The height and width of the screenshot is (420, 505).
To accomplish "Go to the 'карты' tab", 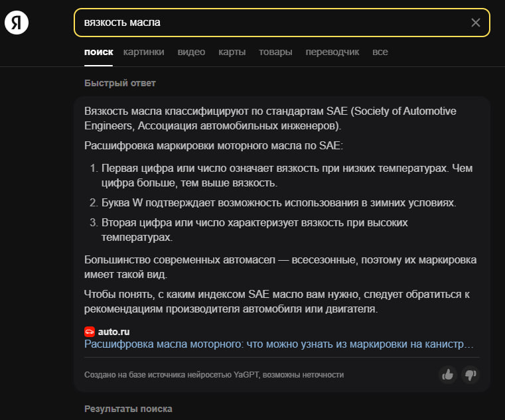I will (x=232, y=52).
